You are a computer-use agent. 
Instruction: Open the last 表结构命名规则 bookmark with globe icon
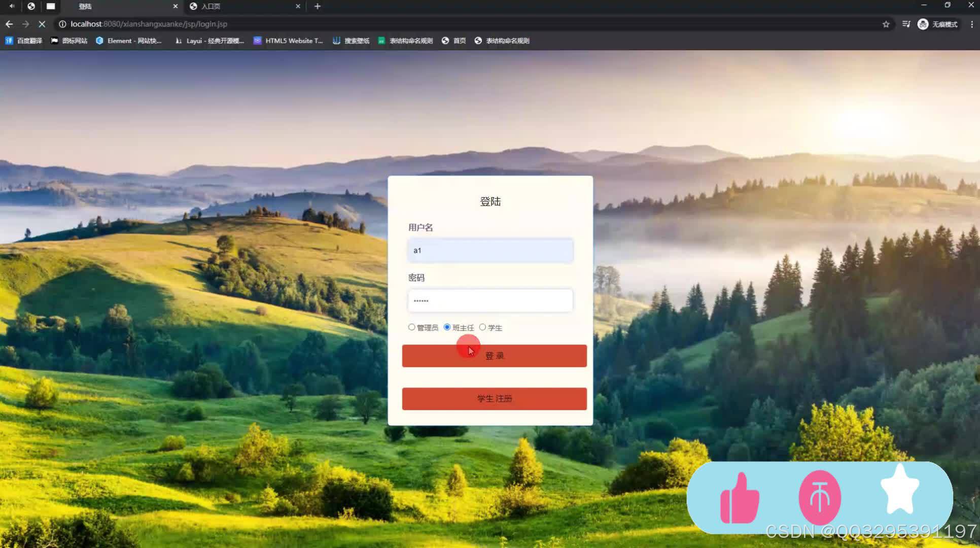(x=502, y=41)
